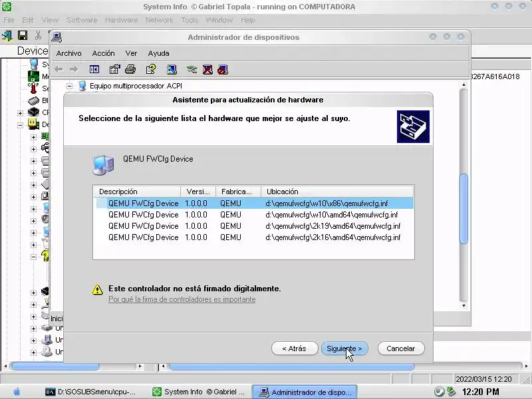This screenshot has width=532, height=399.
Task: Click the Cancelar button
Action: [401, 348]
